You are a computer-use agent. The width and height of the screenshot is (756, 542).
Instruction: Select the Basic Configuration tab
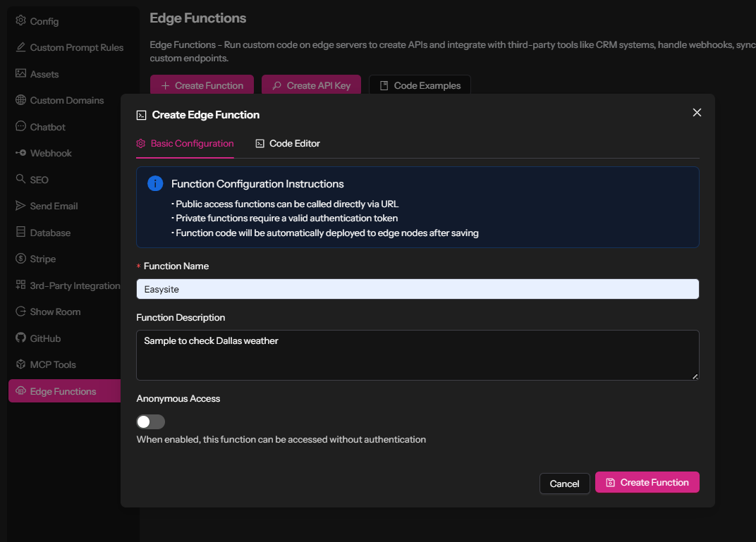tap(185, 143)
